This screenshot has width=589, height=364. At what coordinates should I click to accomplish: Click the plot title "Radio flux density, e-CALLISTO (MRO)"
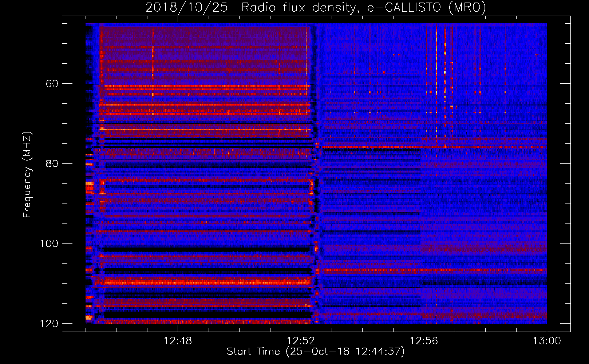(364, 8)
